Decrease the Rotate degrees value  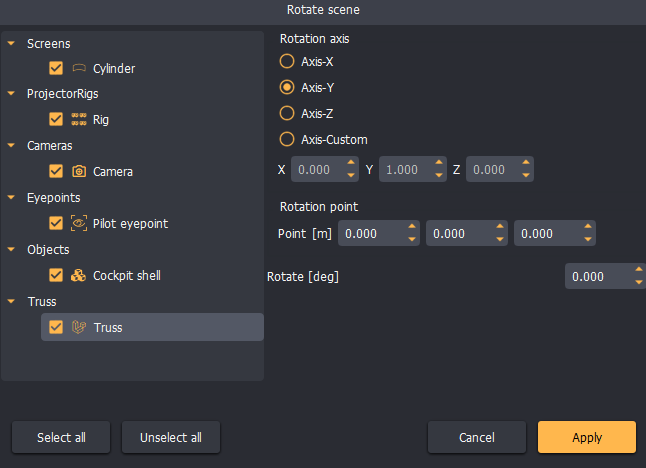639,282
